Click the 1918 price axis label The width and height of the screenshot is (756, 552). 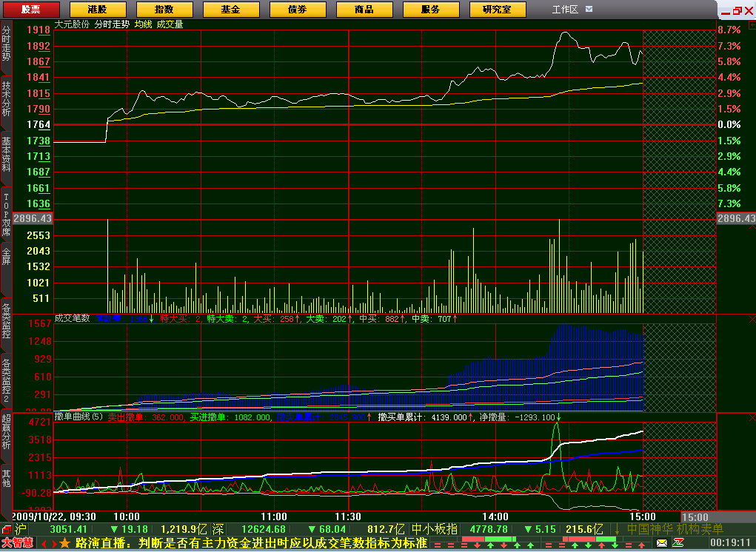coord(39,30)
